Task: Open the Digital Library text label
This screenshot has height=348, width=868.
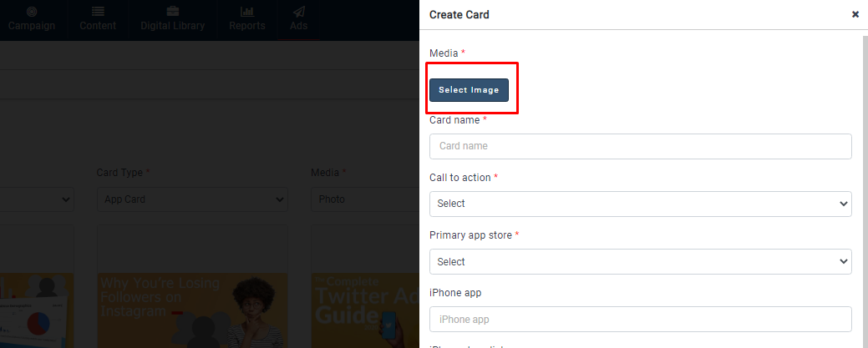Action: tap(172, 26)
